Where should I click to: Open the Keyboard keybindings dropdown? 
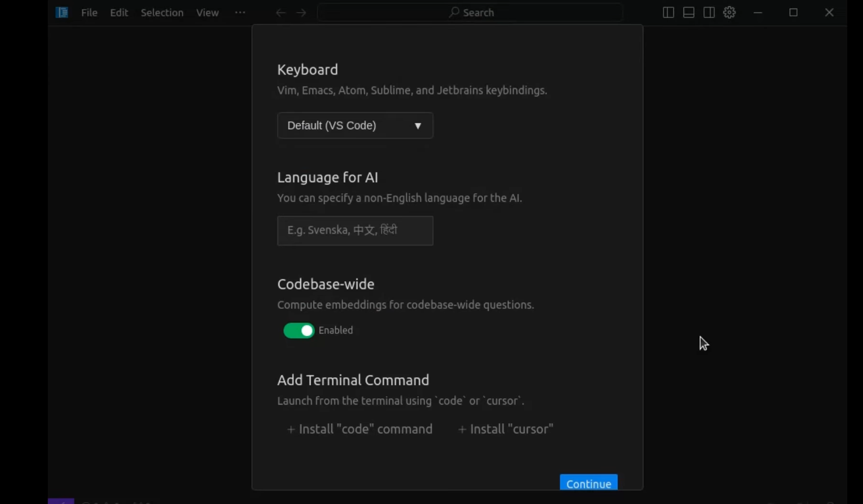[x=355, y=125]
